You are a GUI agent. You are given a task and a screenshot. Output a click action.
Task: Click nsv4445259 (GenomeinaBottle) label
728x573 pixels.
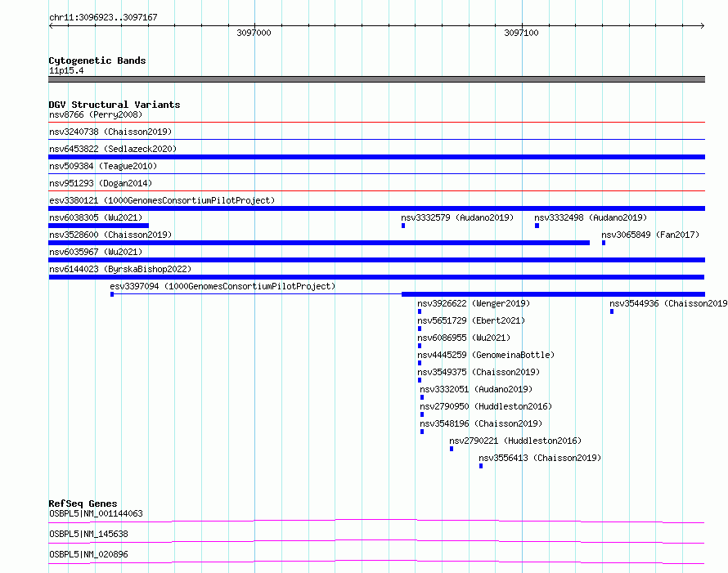point(486,355)
